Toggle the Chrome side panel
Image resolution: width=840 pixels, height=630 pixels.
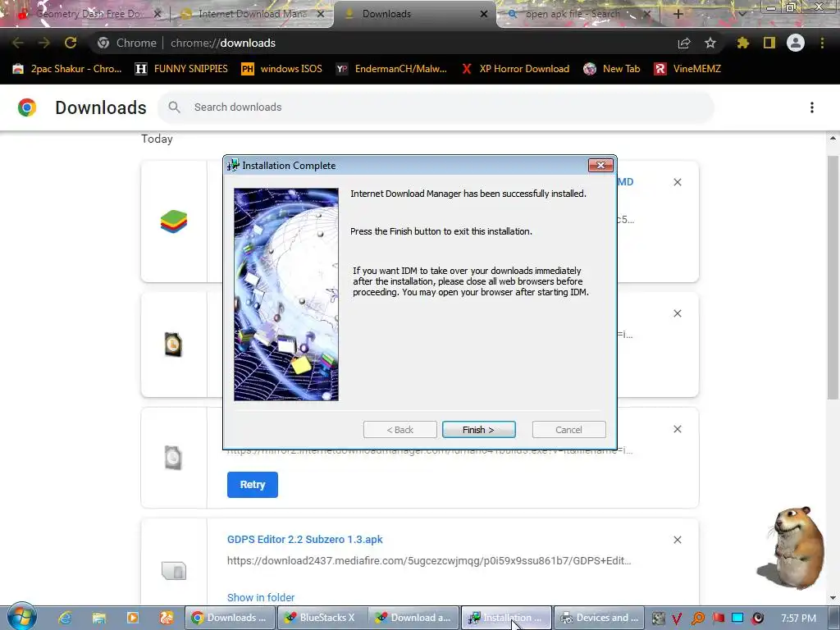pos(769,43)
